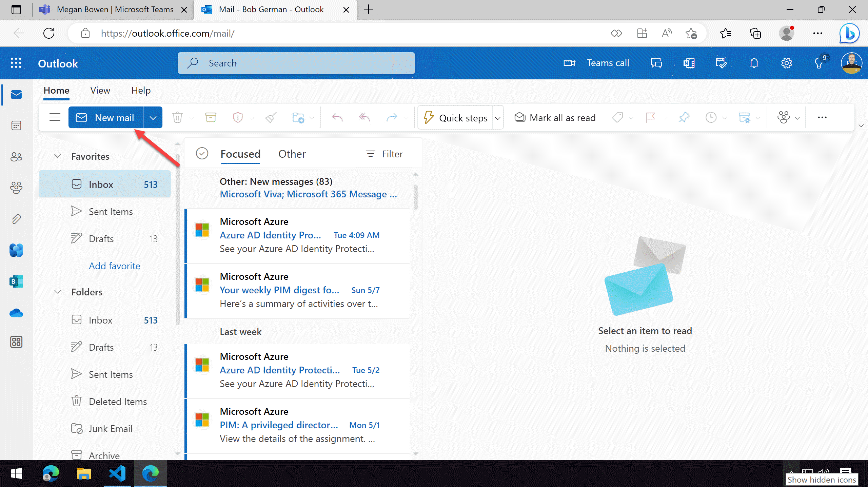The height and width of the screenshot is (487, 868).
Task: Collapse the Folders section chevron
Action: pyautogui.click(x=58, y=292)
